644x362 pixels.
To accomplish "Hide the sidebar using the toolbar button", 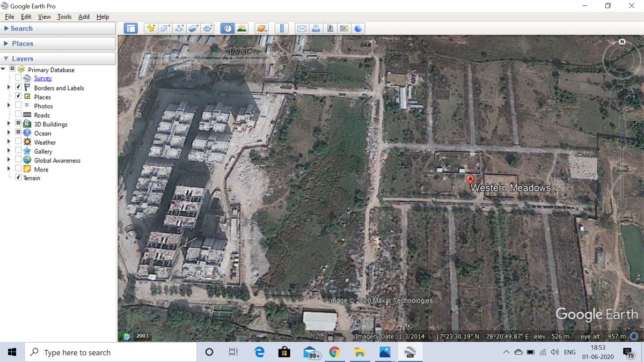I will click(x=131, y=28).
